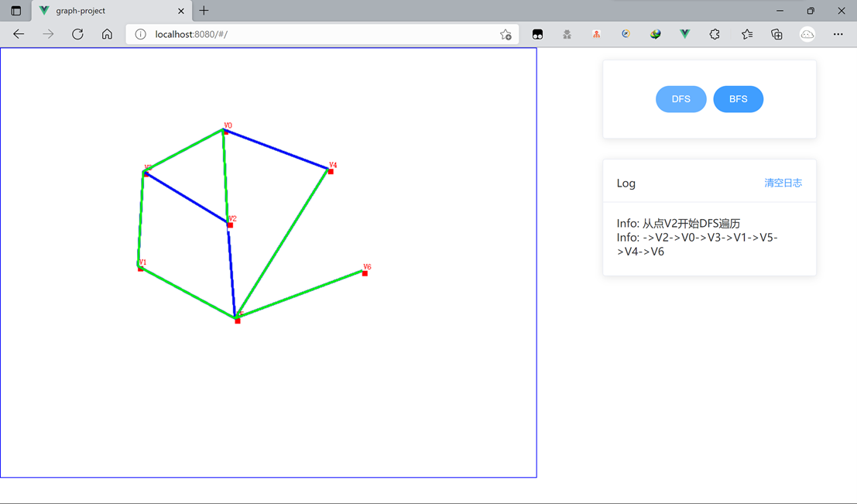Image resolution: width=857 pixels, height=504 pixels.
Task: Open the collections icon
Action: pos(776,34)
